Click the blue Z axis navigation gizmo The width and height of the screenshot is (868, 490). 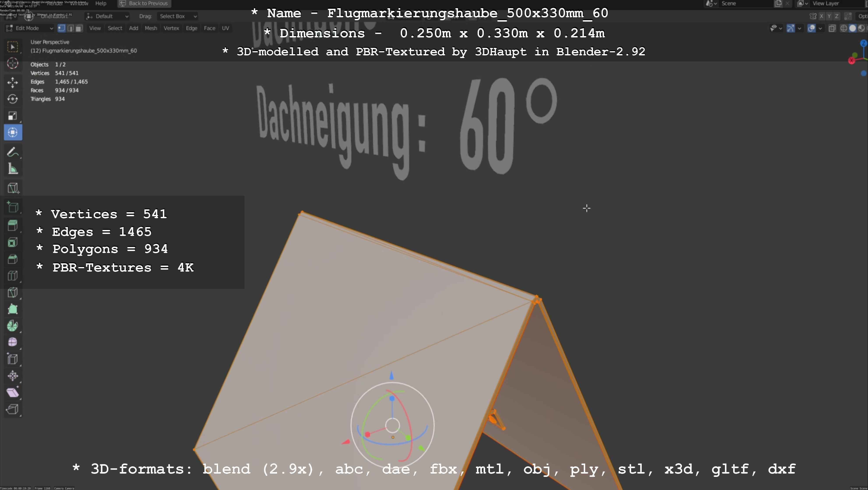pyautogui.click(x=863, y=43)
